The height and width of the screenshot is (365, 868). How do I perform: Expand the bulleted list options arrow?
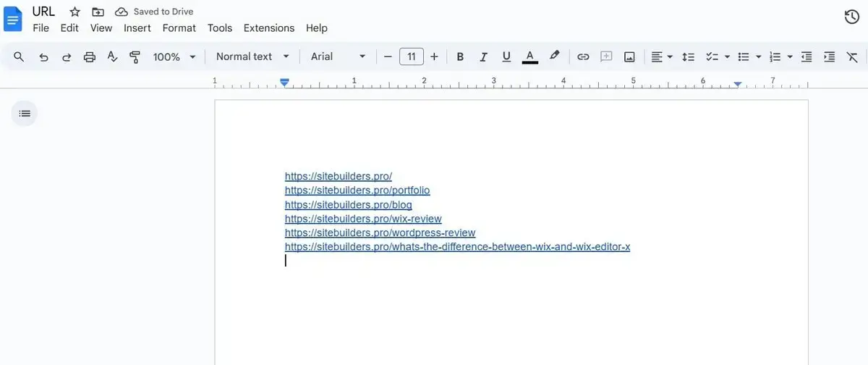coord(758,56)
